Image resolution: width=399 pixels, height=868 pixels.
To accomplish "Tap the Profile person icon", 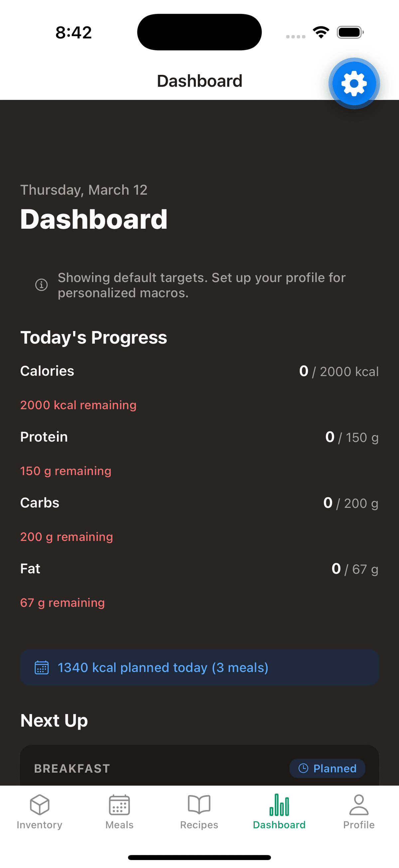I will [358, 805].
